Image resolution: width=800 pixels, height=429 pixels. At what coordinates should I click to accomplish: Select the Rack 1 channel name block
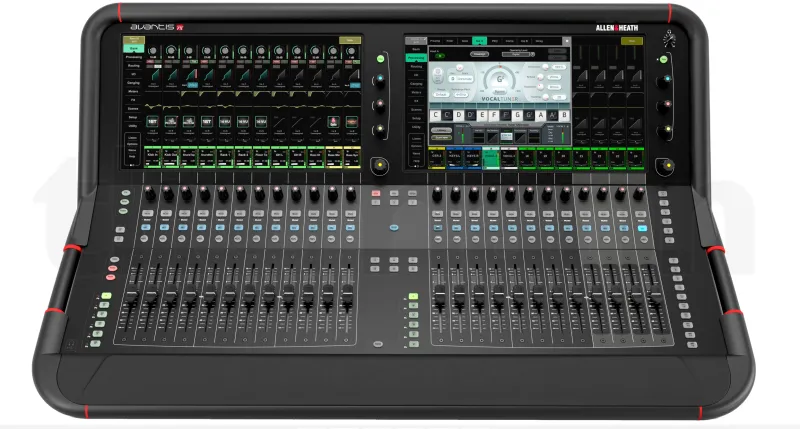(225, 157)
